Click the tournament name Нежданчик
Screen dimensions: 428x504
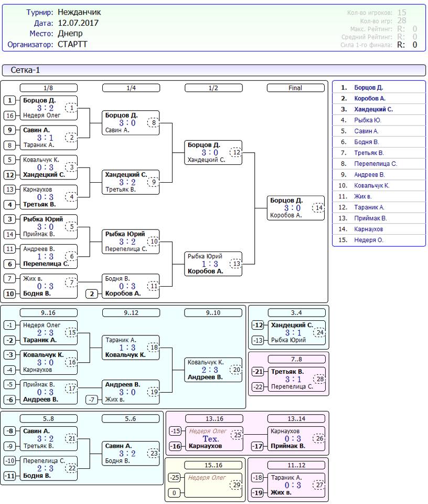tap(79, 12)
